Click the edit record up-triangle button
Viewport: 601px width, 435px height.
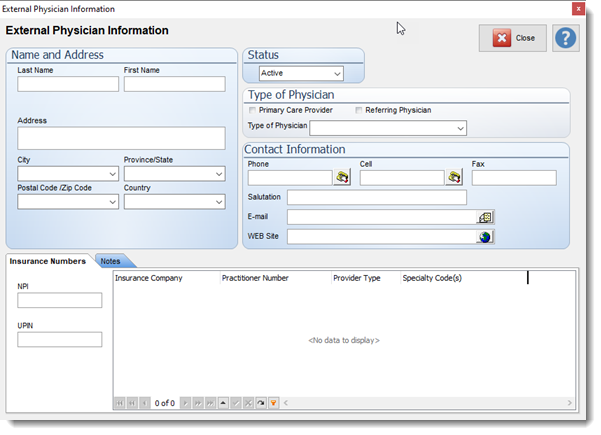[223, 403]
